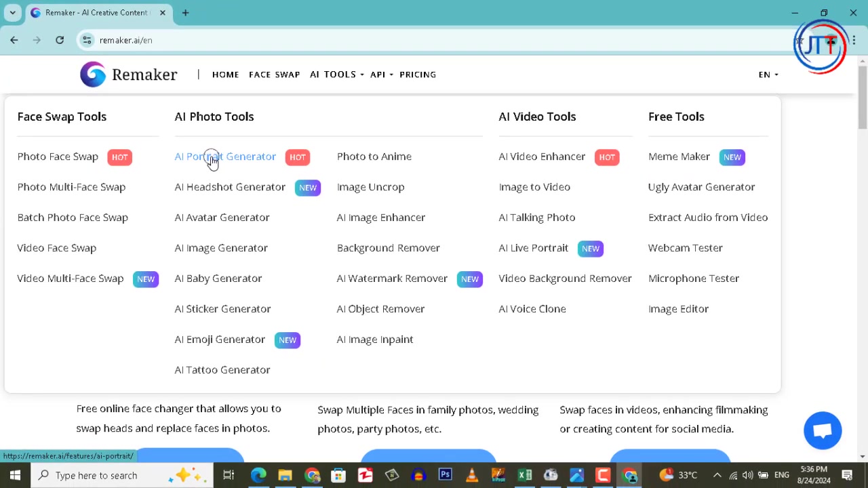This screenshot has height=488, width=868.
Task: Go back using the browser back arrow
Action: 14,40
